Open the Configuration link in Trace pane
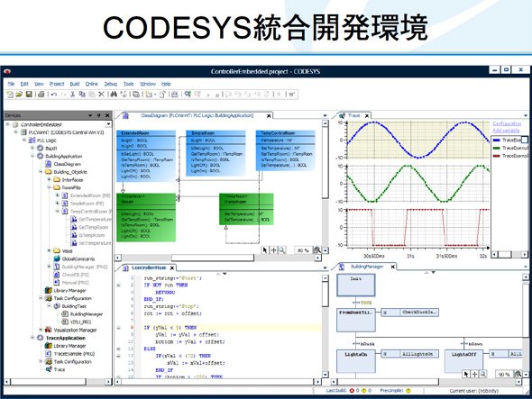This screenshot has height=399, width=532. tap(507, 123)
